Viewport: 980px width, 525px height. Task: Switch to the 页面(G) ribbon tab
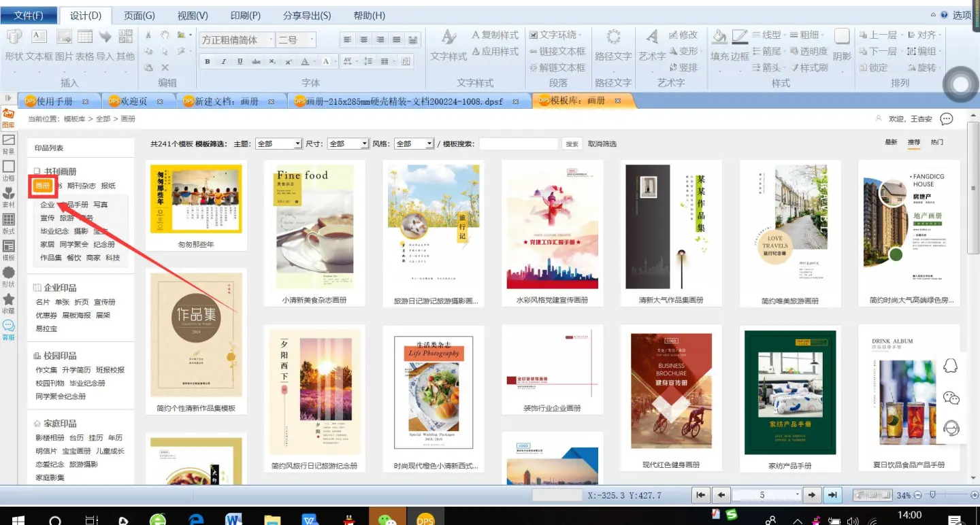pyautogui.click(x=139, y=15)
